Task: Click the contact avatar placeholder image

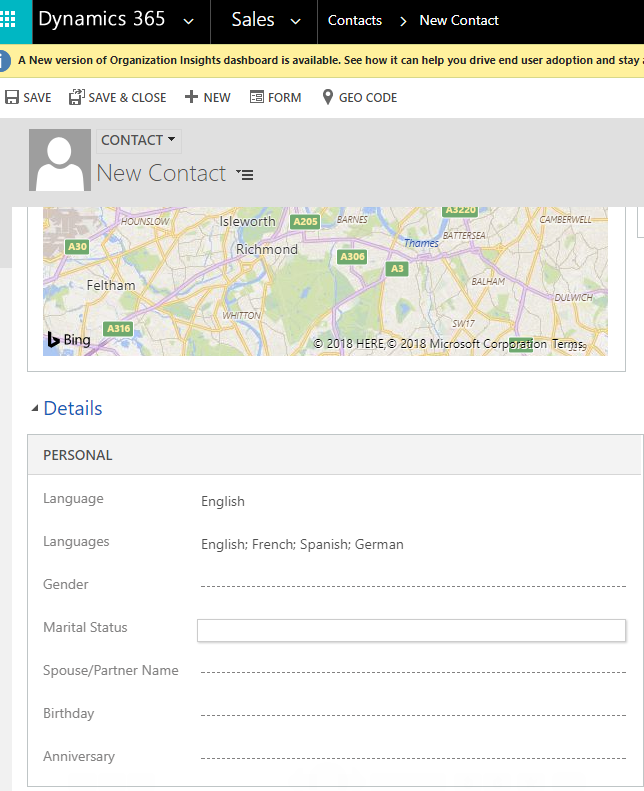Action: click(x=60, y=160)
